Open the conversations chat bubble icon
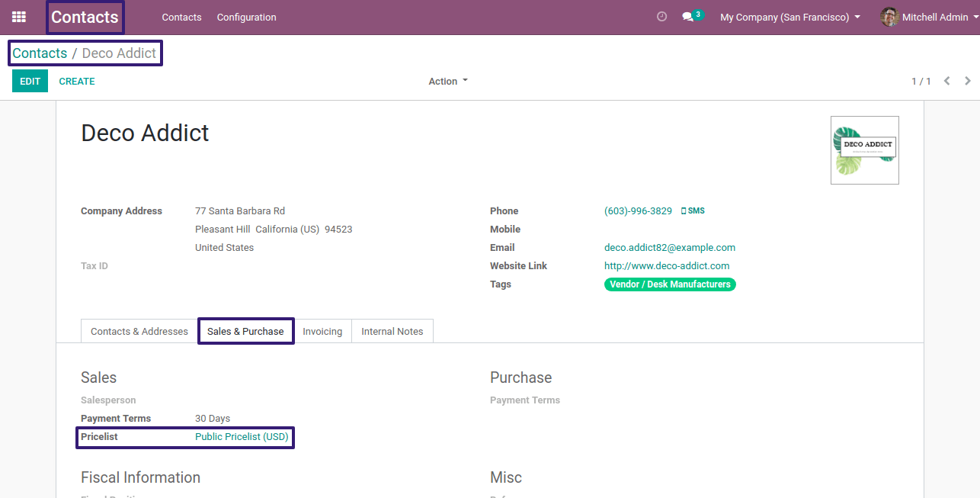The height and width of the screenshot is (498, 980). pyautogui.click(x=687, y=17)
